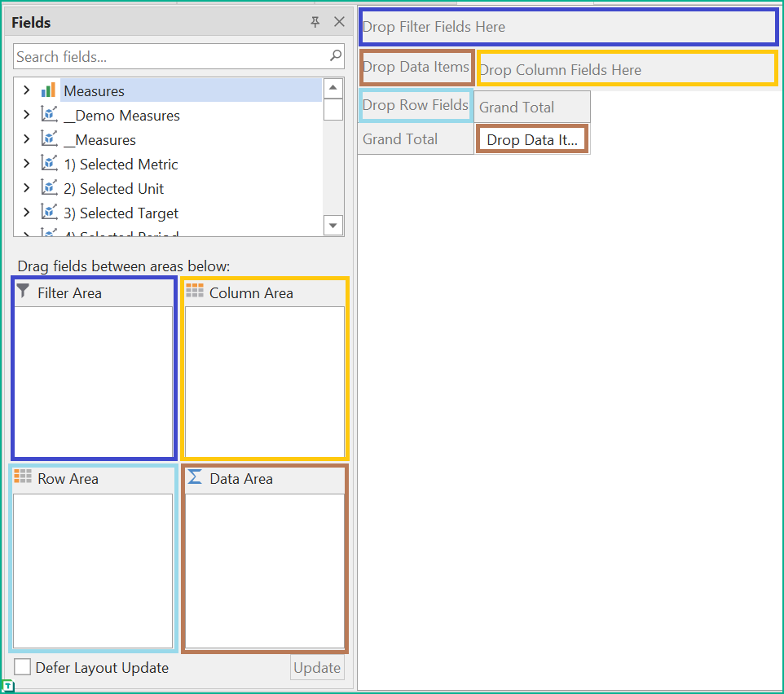Click the Measures bar chart icon
Viewport: 784px width, 694px height.
coord(49,90)
